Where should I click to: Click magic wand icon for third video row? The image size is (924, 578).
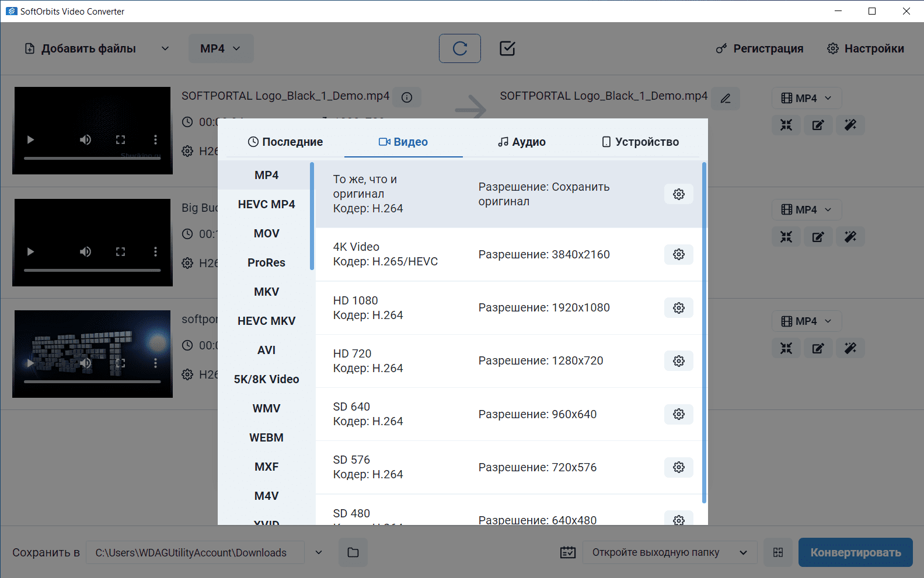click(x=850, y=348)
